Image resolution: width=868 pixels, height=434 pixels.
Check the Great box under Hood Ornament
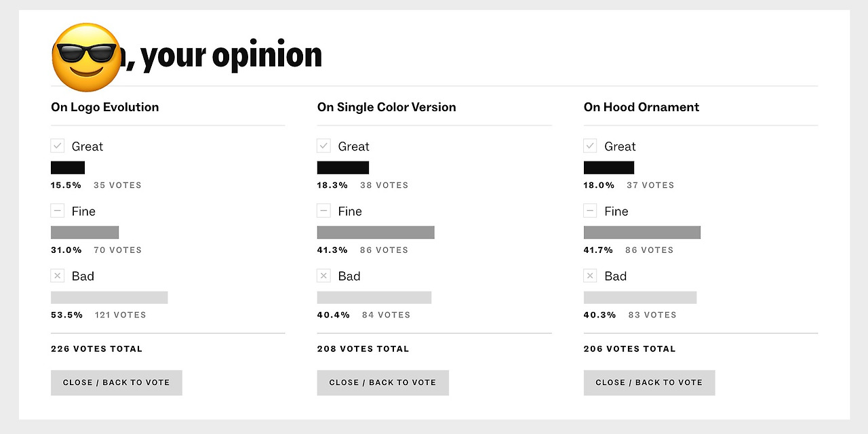(x=591, y=146)
